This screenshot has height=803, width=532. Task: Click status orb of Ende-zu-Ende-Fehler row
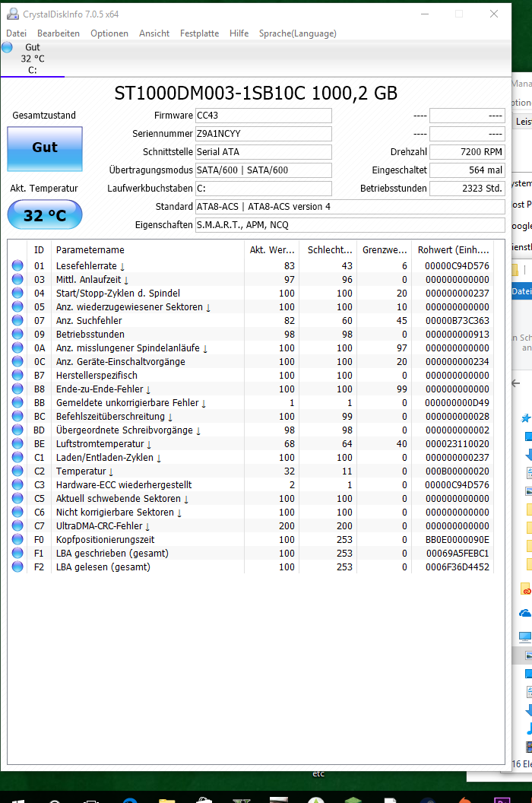point(17,389)
